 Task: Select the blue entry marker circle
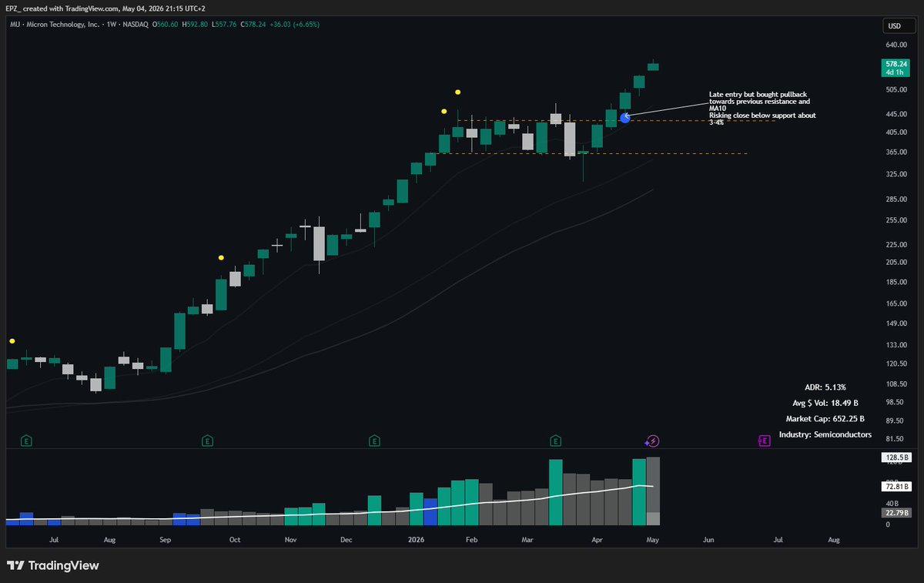[624, 118]
